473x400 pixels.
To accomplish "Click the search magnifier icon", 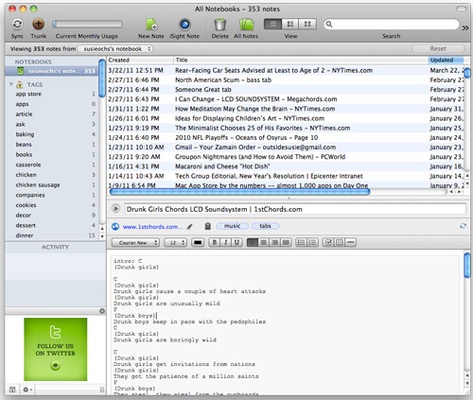I will [329, 24].
